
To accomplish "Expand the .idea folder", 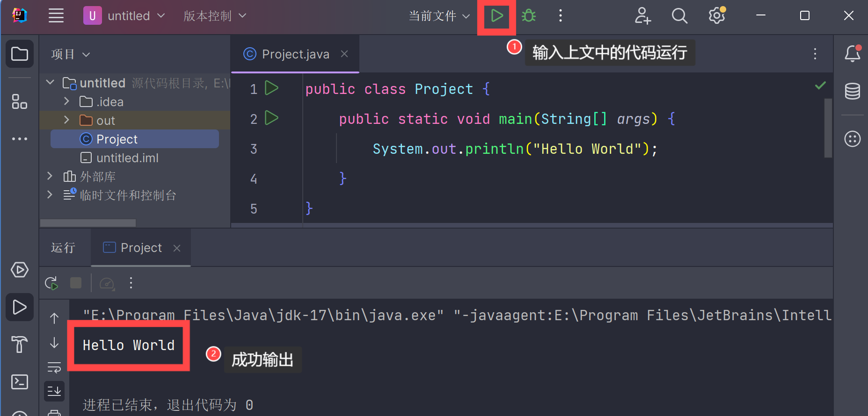I will pos(66,101).
